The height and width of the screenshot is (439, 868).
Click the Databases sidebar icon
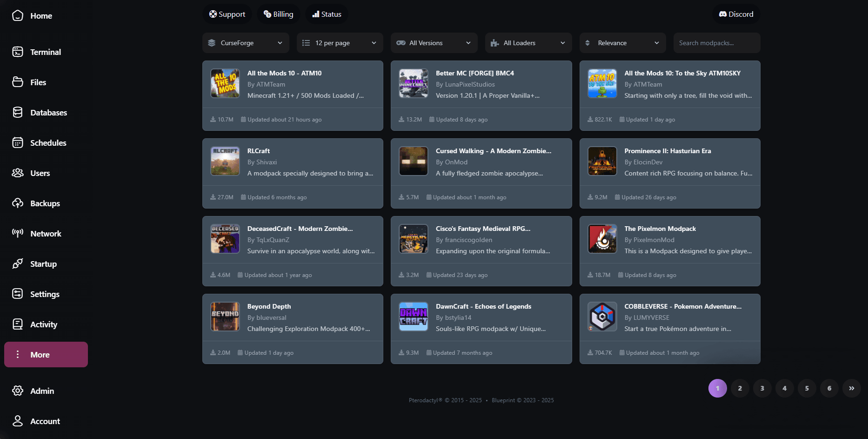click(18, 113)
